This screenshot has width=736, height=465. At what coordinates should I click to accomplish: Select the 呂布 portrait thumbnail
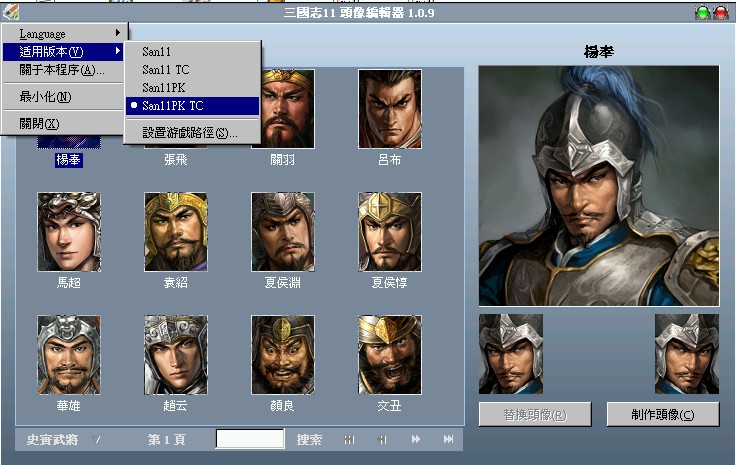[390, 109]
